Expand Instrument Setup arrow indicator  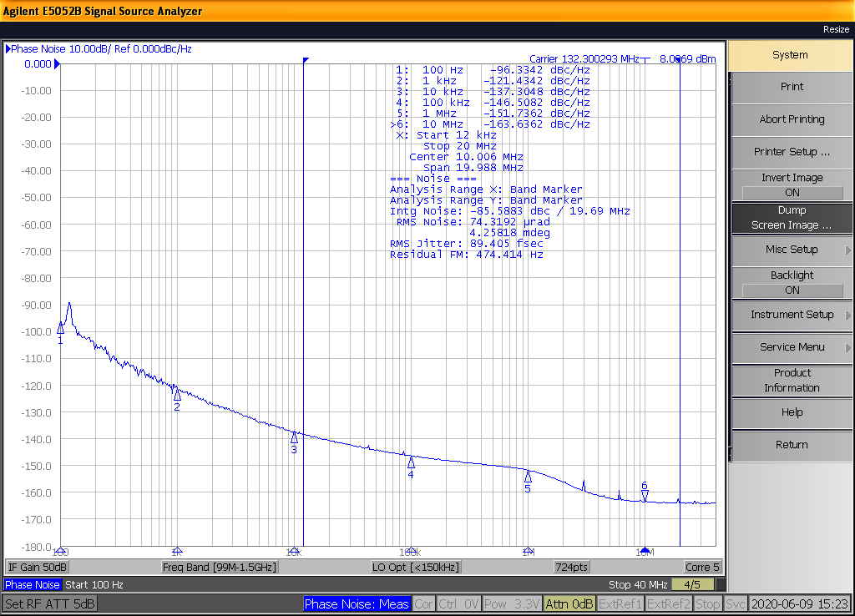[x=848, y=315]
